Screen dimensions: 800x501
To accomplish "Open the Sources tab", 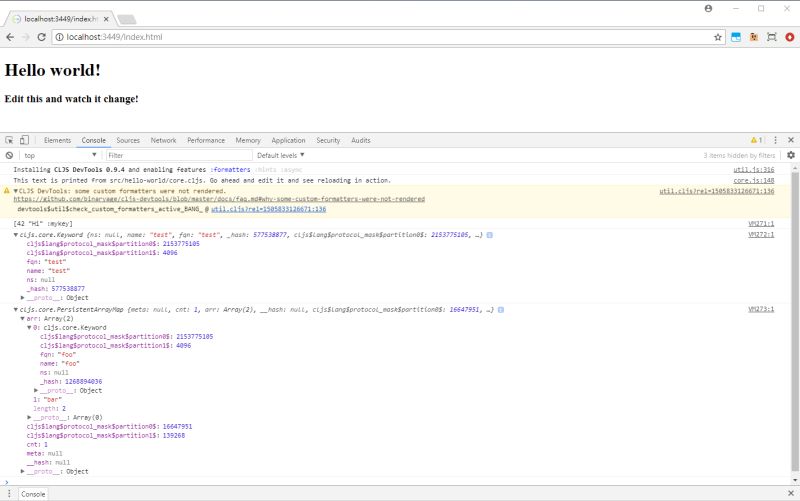I will coord(128,140).
